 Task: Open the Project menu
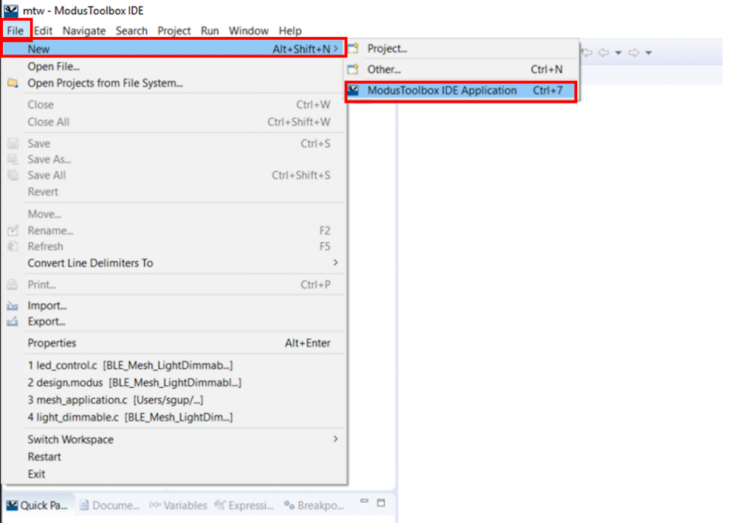point(174,31)
